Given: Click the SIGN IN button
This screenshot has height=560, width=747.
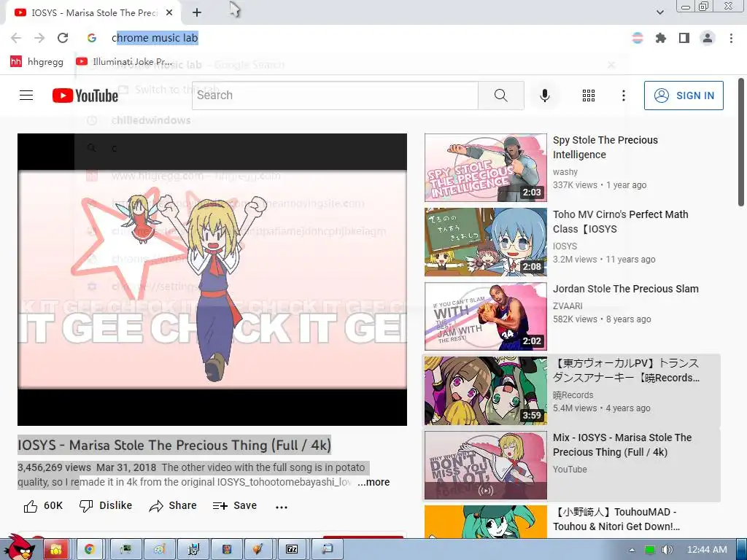Looking at the screenshot, I should 684,96.
